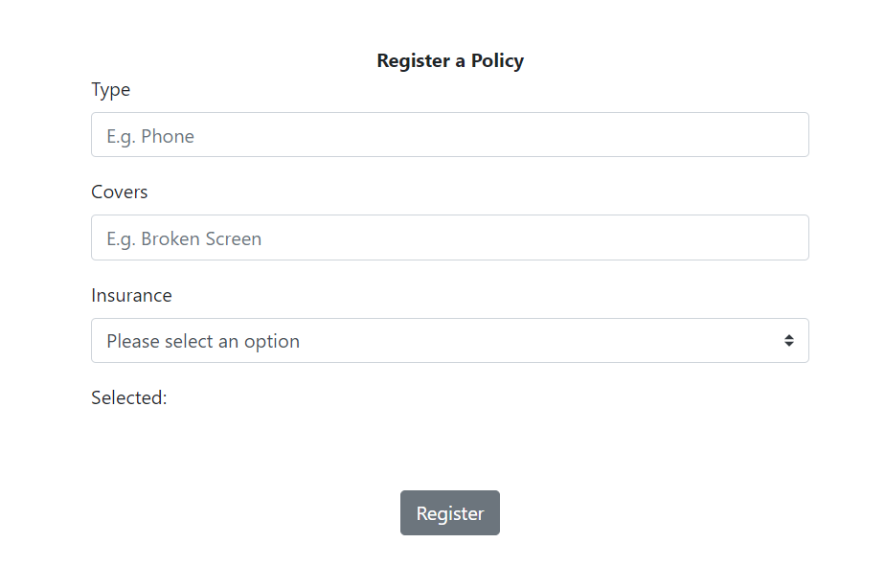Screen dimensions: 885x588
Task: Click the Covers form label
Action: click(x=119, y=192)
